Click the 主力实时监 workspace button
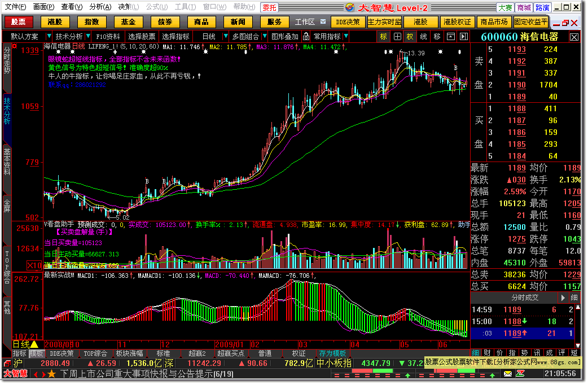The height and width of the screenshot is (384, 588). [384, 22]
